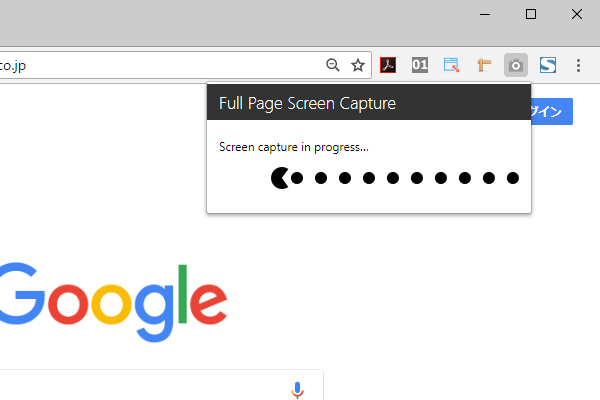The width and height of the screenshot is (600, 400).
Task: Click the Pac-Man progress indicator
Action: (x=280, y=178)
